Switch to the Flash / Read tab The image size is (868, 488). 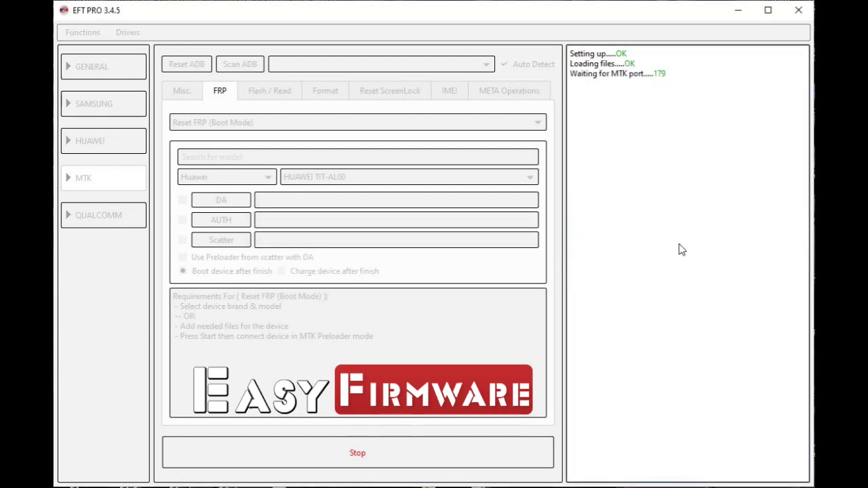[269, 91]
